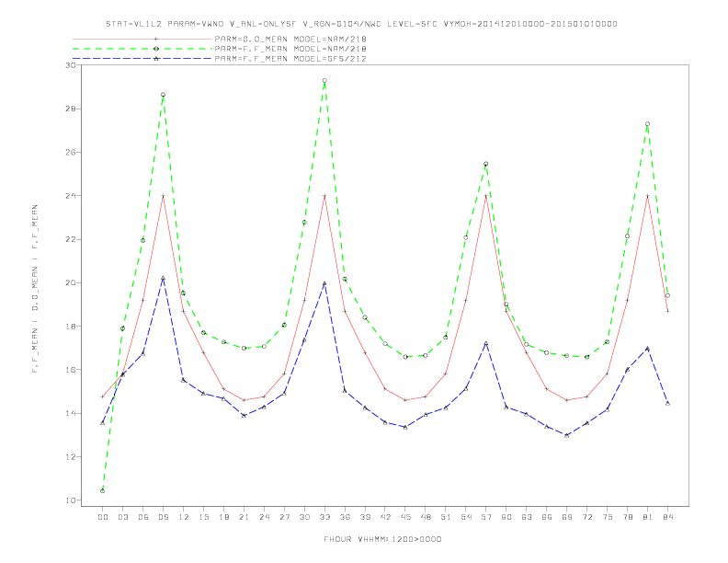Click x-axis tick label 36
Viewport: 728px width, 563px height.
tap(345, 517)
